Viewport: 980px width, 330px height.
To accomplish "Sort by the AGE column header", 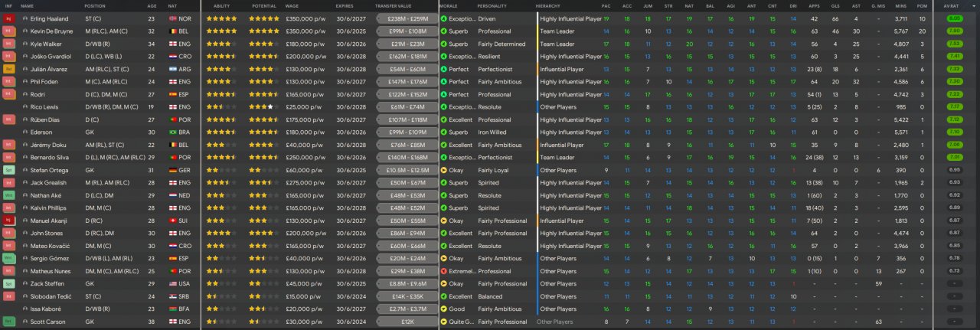I will click(x=152, y=5).
